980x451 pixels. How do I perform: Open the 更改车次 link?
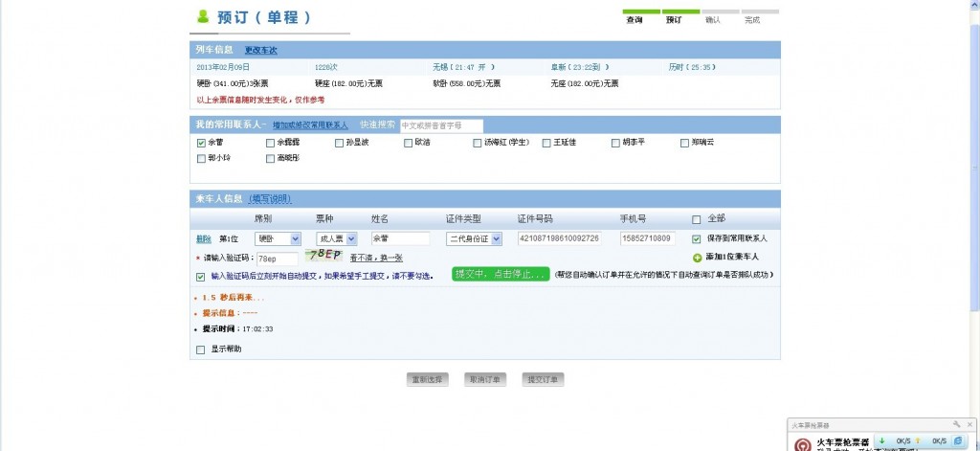pyautogui.click(x=260, y=50)
